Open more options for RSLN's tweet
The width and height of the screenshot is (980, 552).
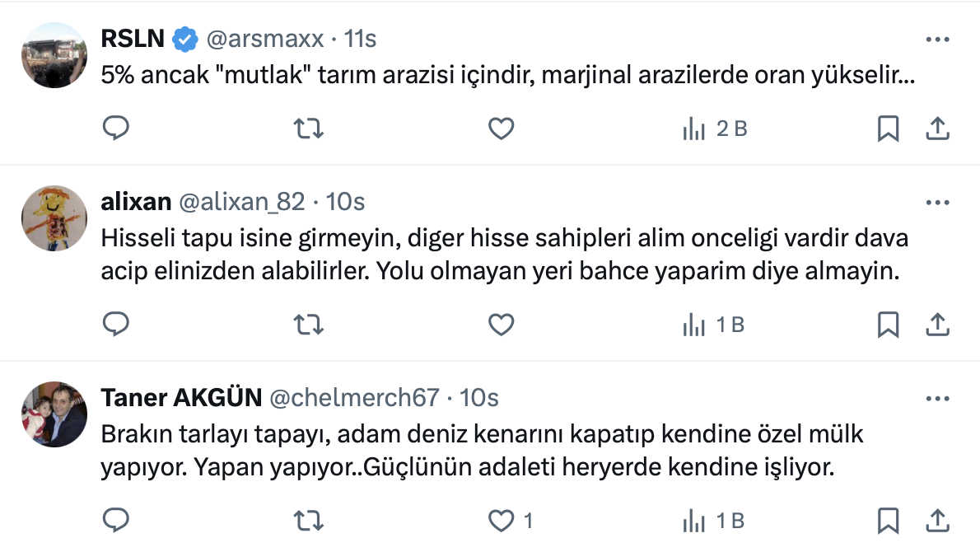coord(938,40)
